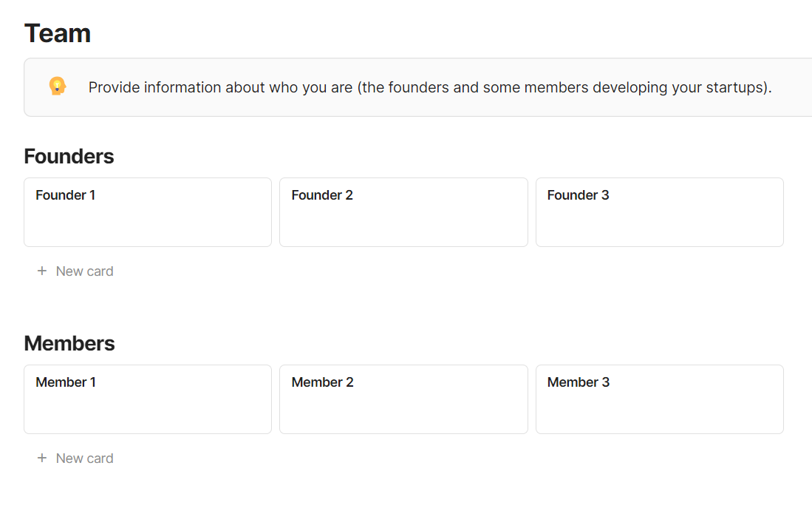Click the Founders section heading
Image resolution: width=812 pixels, height=511 pixels.
click(x=69, y=157)
